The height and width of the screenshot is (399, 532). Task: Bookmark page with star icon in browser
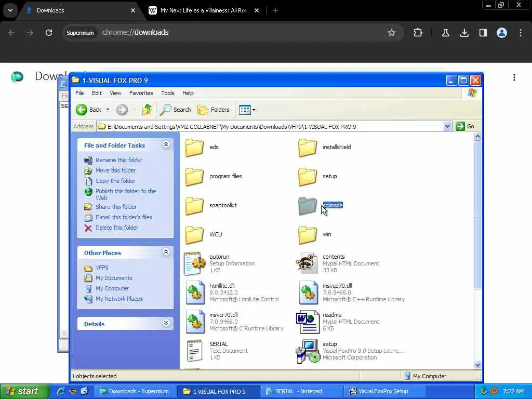pos(392,33)
